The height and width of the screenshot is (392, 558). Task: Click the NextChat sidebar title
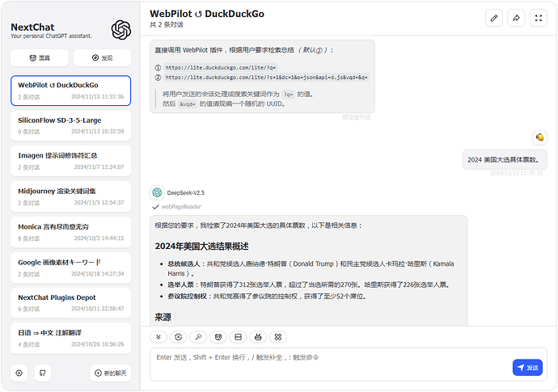32,27
